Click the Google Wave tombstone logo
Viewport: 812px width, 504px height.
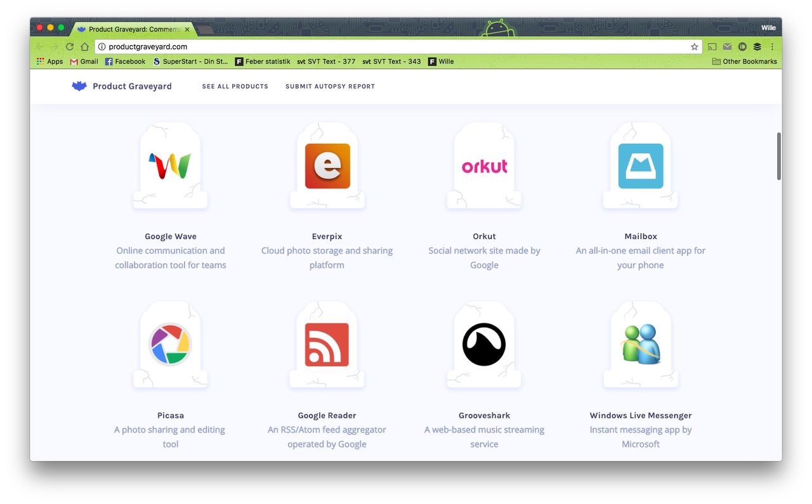pyautogui.click(x=170, y=165)
